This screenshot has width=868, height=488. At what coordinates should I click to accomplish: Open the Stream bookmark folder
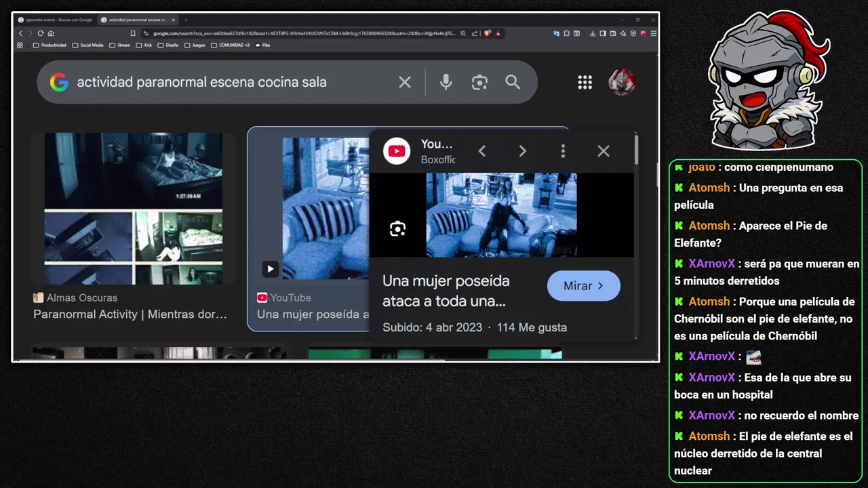click(x=120, y=45)
